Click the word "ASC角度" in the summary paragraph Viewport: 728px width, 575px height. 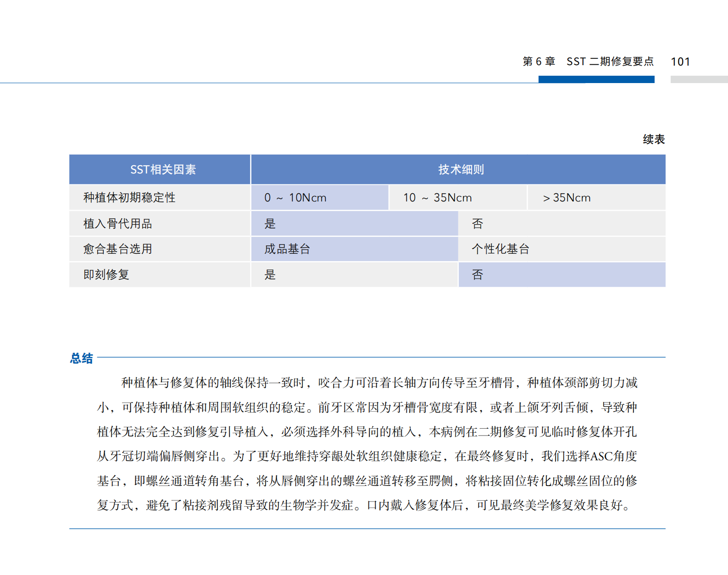pyautogui.click(x=613, y=456)
